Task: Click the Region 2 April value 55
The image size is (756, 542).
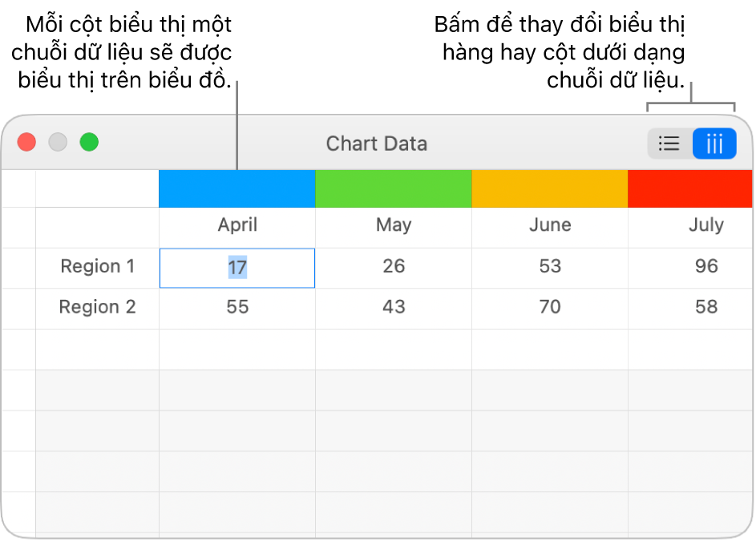Action: [x=237, y=307]
